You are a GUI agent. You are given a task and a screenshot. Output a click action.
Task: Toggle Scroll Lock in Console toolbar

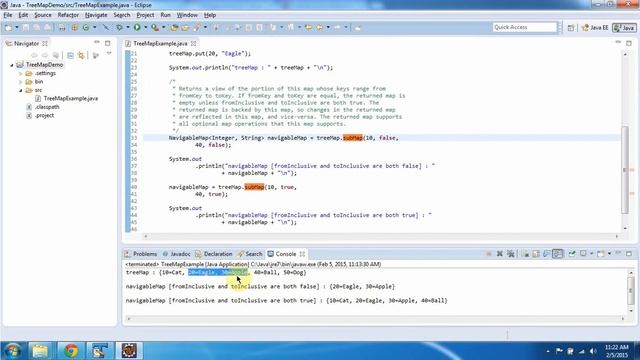click(x=536, y=254)
